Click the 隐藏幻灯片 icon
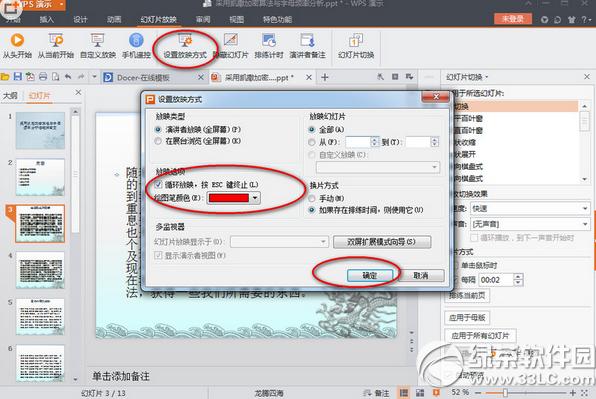596x399 pixels. coord(231,40)
